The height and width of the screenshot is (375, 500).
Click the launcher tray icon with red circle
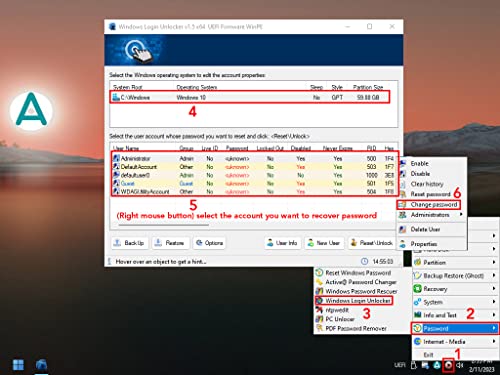pyautogui.click(x=448, y=365)
